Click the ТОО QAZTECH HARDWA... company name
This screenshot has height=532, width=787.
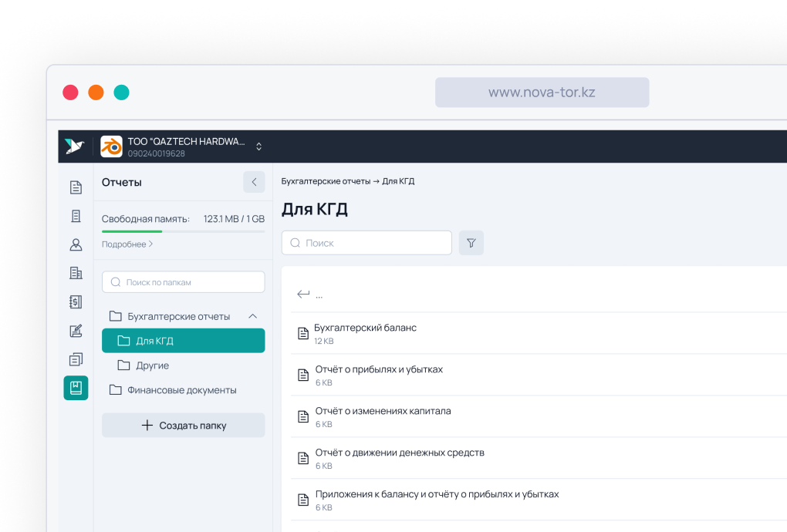[x=186, y=141]
